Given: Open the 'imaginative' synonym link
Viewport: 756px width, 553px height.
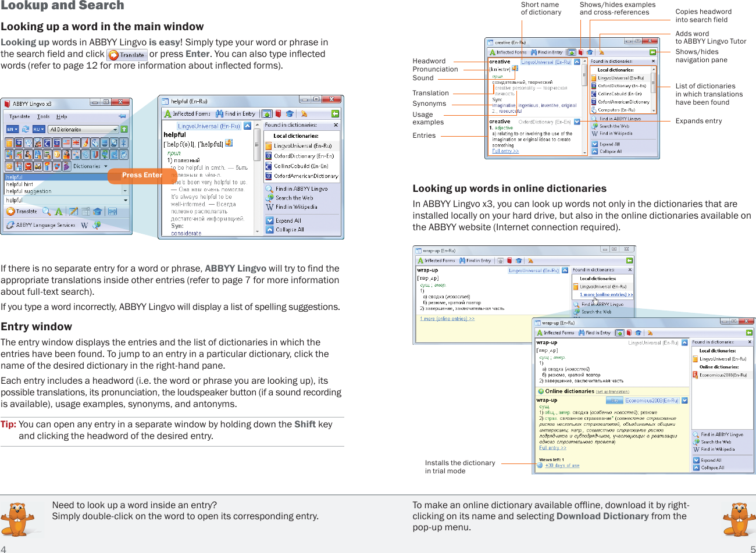Looking at the screenshot, I should click(505, 106).
